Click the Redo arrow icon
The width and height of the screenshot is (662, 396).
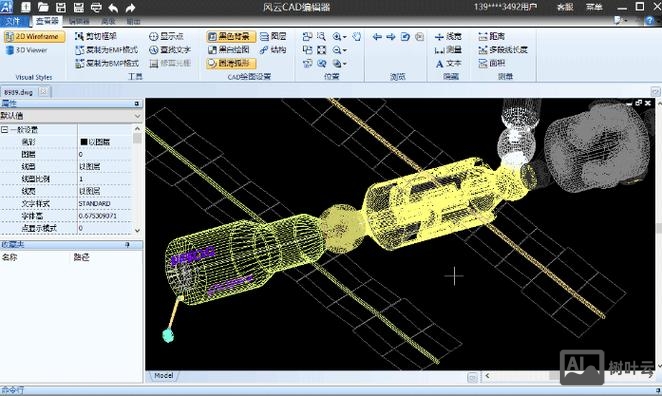pos(130,8)
